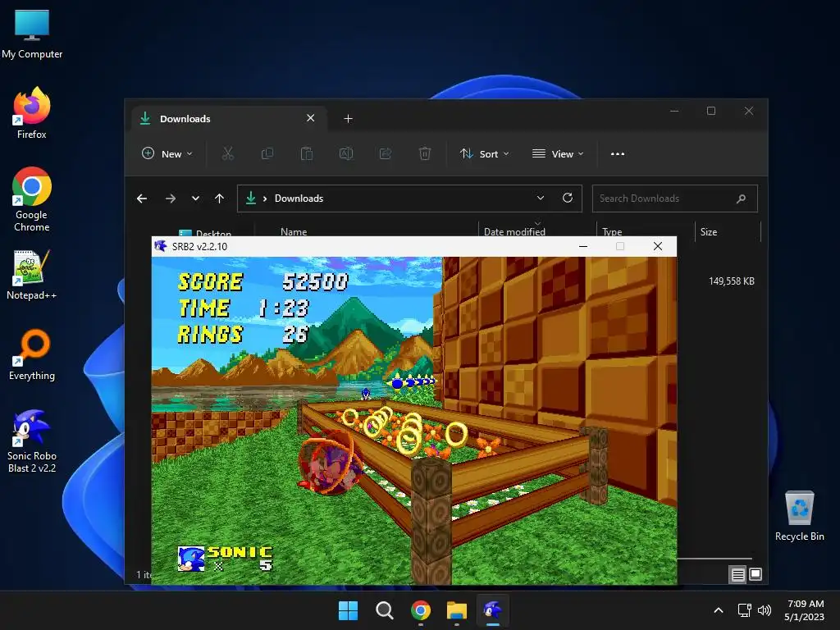Click the chevron before Downloads in address bar
Image resolution: width=840 pixels, height=630 pixels.
[x=265, y=199]
